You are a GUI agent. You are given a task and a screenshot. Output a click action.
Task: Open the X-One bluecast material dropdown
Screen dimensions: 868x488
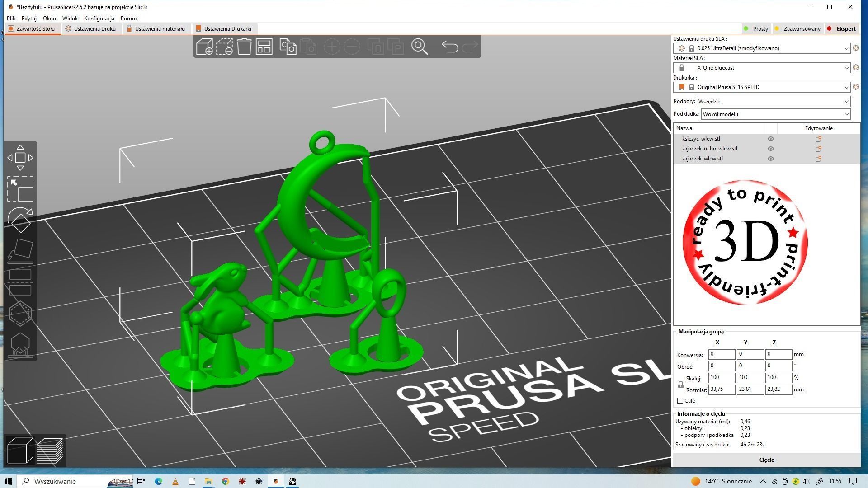(762, 68)
